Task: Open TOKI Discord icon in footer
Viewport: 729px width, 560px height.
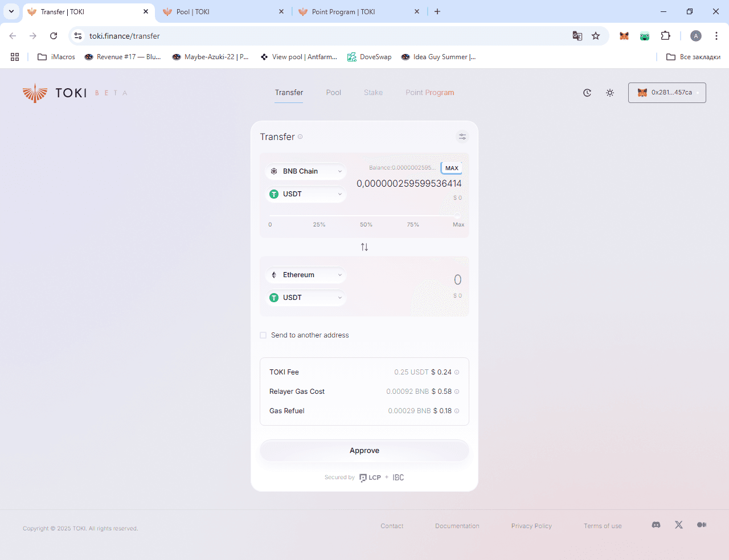Action: pyautogui.click(x=656, y=525)
